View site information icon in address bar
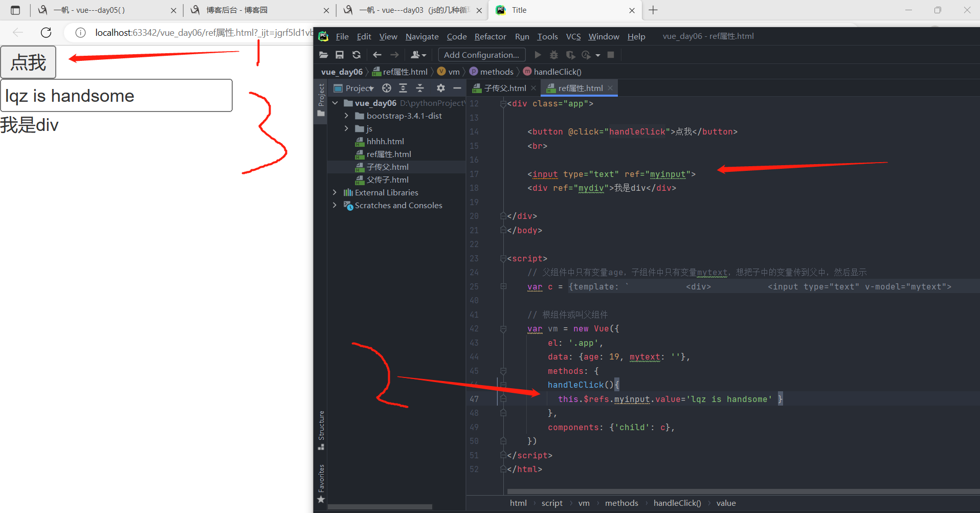Screen dimensions: 980x513 pyautogui.click(x=80, y=33)
